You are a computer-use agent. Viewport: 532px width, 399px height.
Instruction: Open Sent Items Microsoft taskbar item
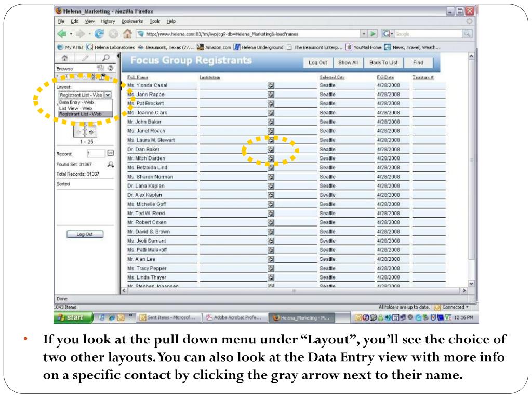[169, 317]
